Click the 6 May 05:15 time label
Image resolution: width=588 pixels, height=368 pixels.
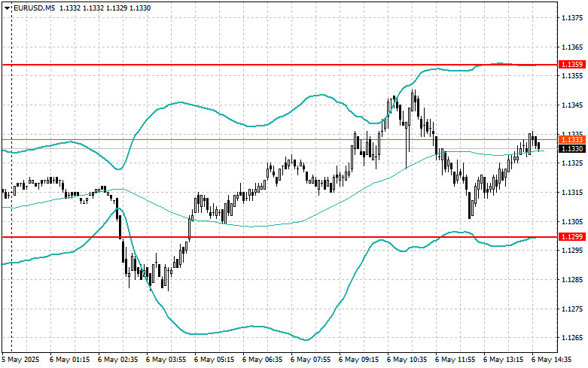click(x=214, y=360)
